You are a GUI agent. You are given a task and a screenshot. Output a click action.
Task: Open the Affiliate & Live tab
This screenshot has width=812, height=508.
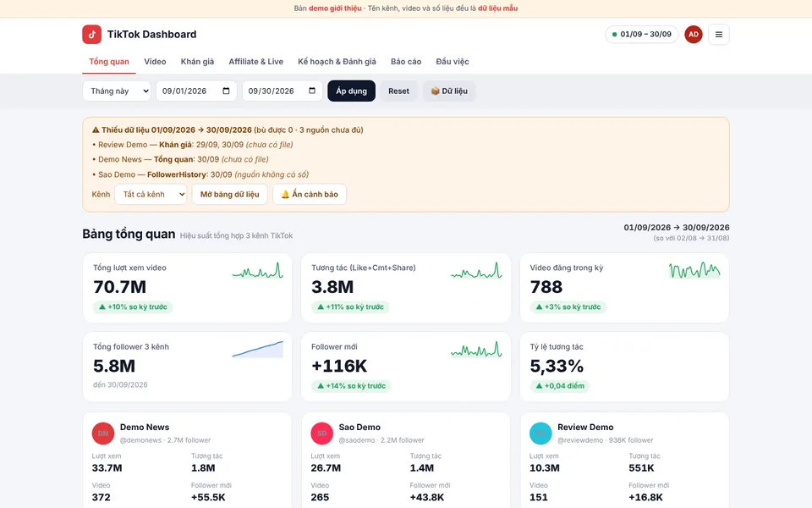pos(255,62)
